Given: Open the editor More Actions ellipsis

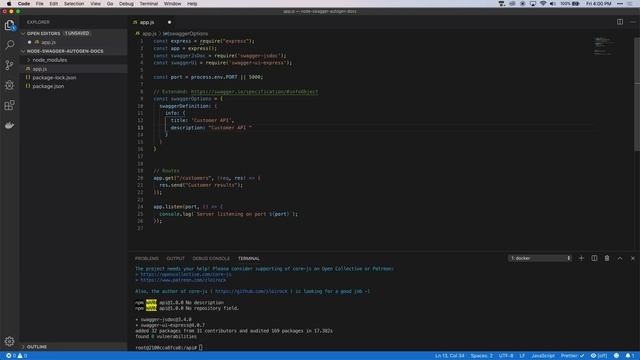Looking at the screenshot, I should tap(632, 22).
